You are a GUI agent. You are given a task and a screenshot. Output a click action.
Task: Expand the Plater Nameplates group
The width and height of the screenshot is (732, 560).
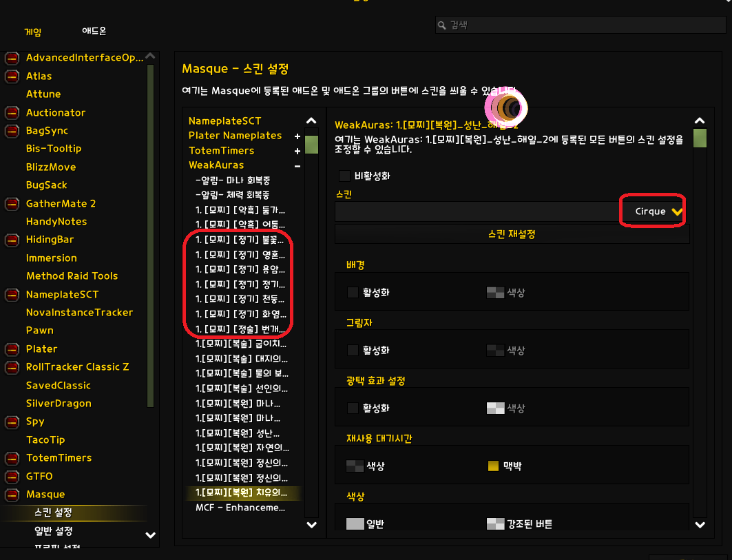(x=297, y=136)
